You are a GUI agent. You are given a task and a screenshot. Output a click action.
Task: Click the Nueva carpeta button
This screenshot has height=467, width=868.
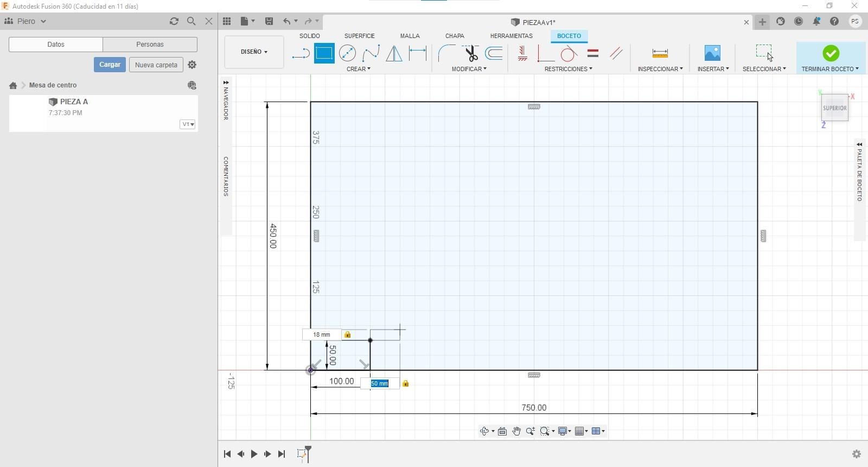(x=156, y=65)
